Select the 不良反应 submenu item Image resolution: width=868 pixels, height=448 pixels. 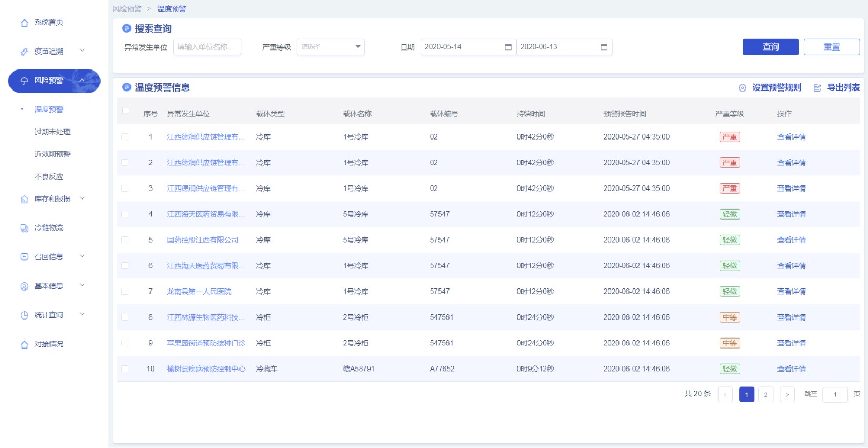[49, 177]
